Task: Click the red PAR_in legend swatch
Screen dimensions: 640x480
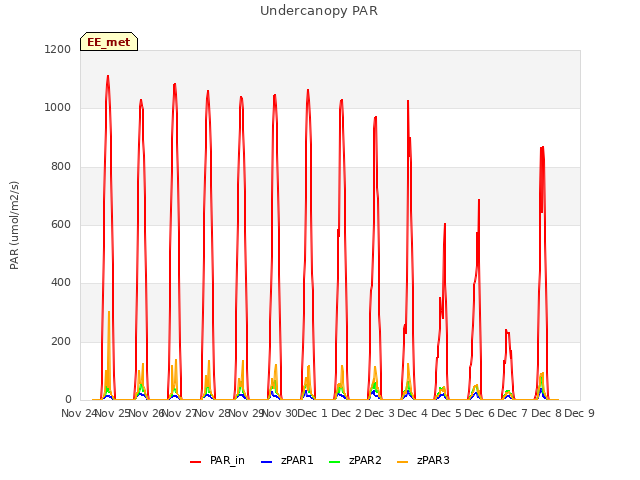Action: [196, 462]
